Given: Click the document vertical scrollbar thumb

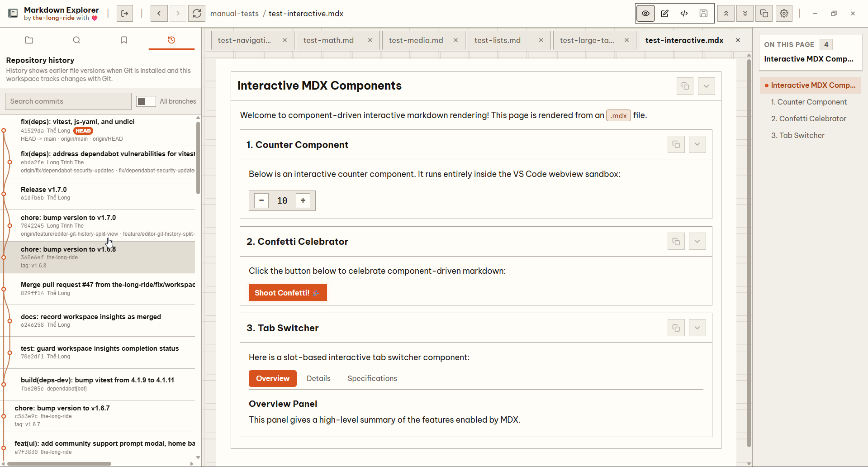Looking at the screenshot, I should click(x=749, y=253).
